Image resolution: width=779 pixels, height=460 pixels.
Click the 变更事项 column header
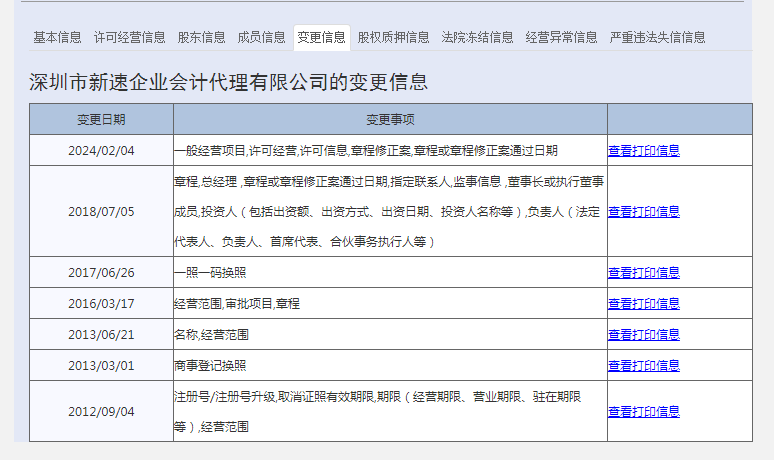click(390, 120)
